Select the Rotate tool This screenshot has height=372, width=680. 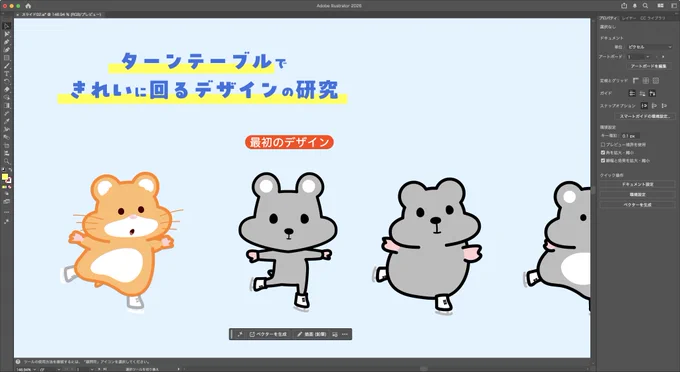pos(7,82)
